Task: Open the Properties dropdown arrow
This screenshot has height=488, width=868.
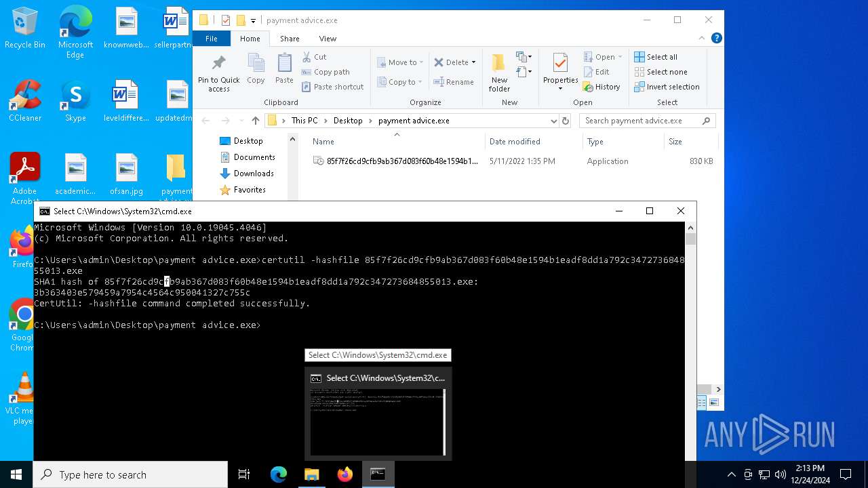Action: click(x=560, y=89)
